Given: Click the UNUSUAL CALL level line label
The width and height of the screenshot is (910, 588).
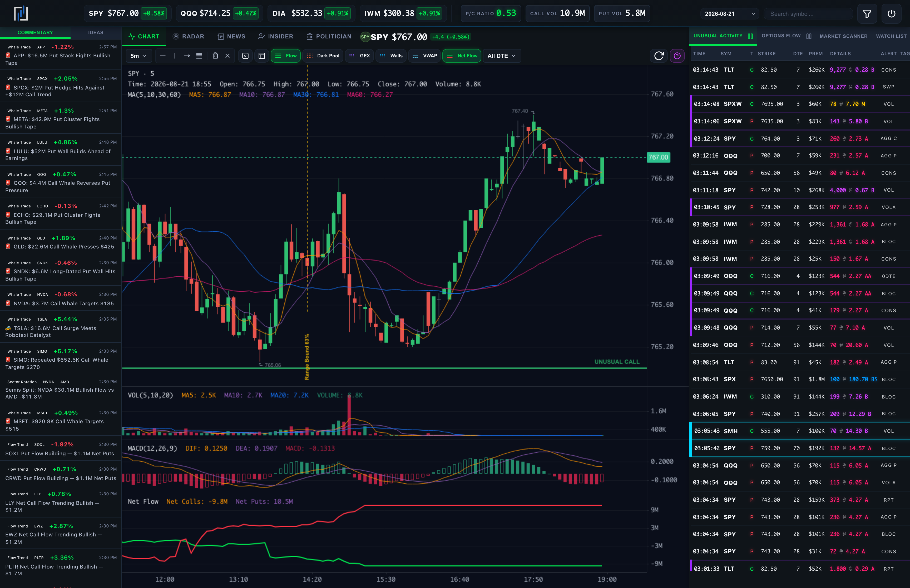Looking at the screenshot, I should (617, 362).
